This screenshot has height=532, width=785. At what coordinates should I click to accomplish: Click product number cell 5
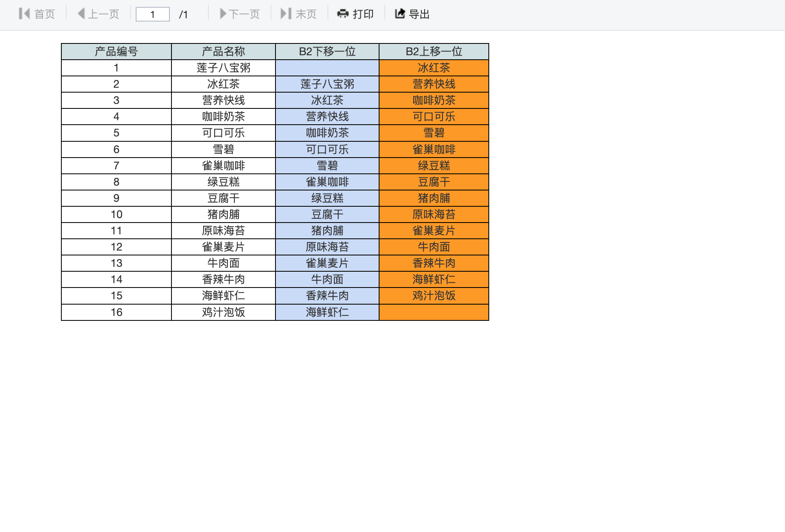click(116, 133)
